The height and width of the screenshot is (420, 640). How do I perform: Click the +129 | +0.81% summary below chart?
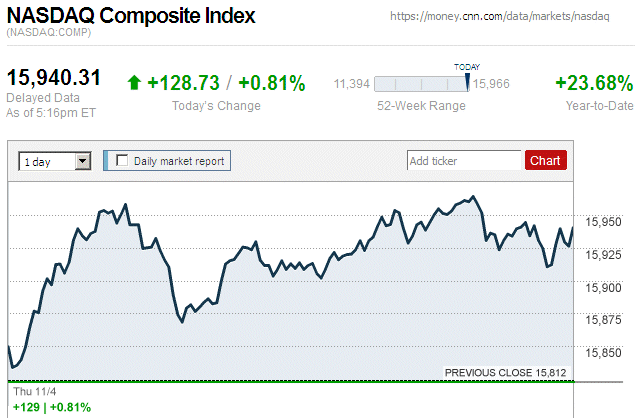tap(51, 407)
